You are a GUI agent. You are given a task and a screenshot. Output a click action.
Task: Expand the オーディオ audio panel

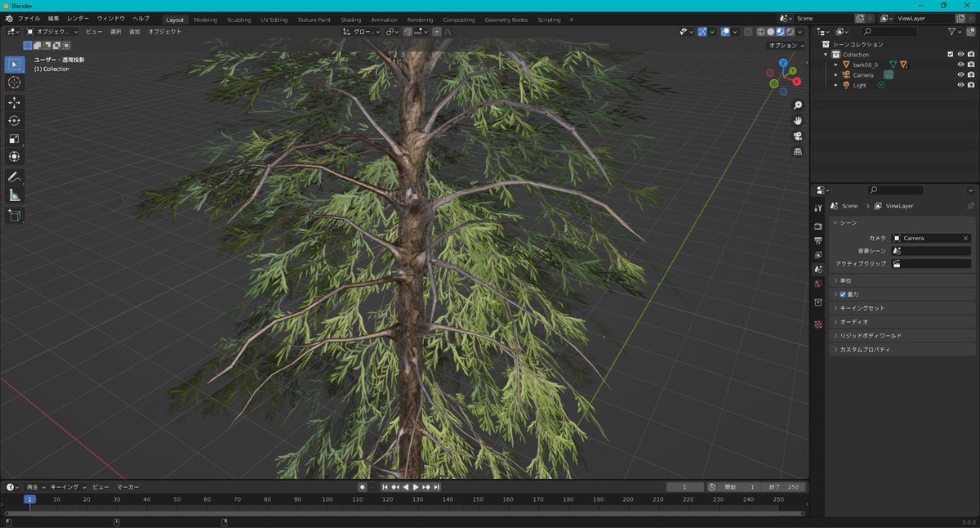tap(902, 322)
